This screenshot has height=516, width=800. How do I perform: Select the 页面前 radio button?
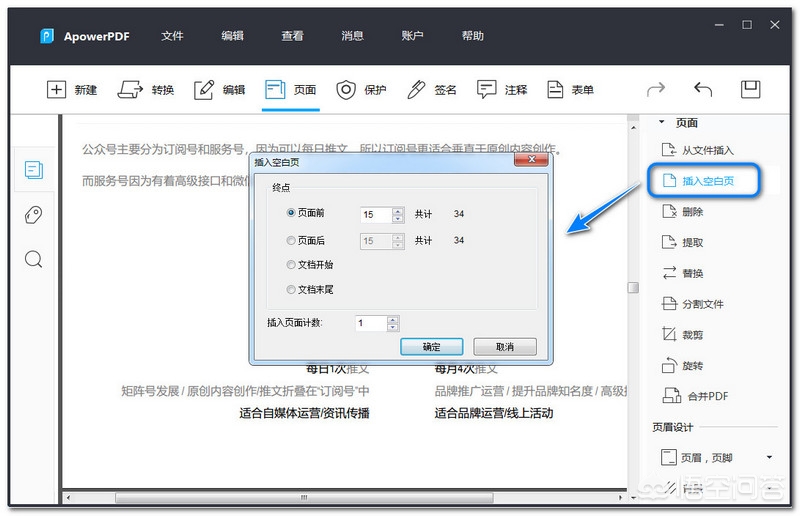pos(291,212)
